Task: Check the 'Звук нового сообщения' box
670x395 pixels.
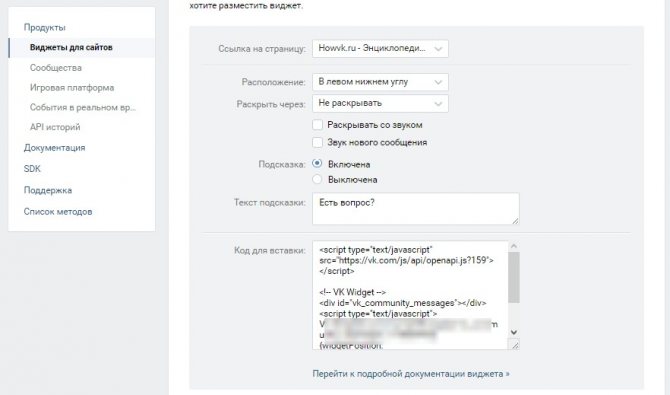Action: (x=317, y=142)
